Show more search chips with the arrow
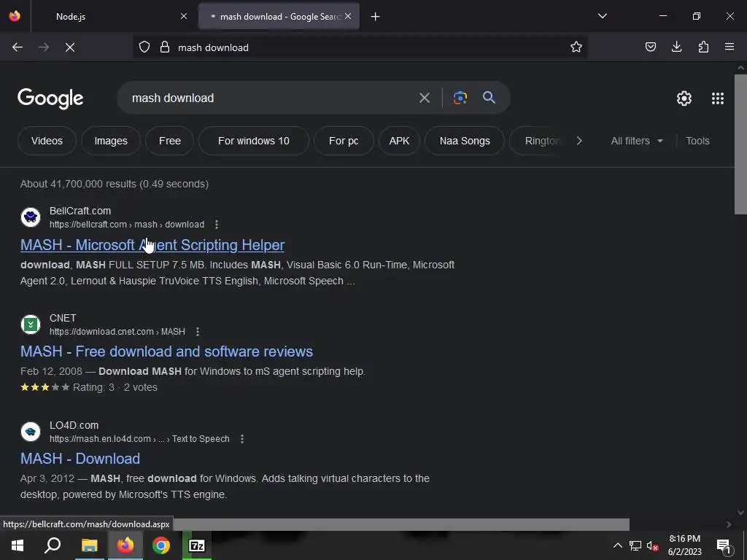Screen dimensions: 747x560 coord(578,141)
